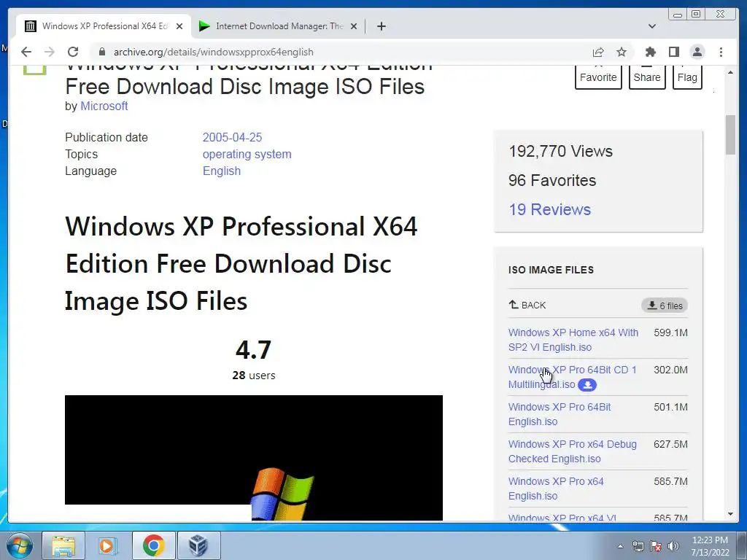Click BACK in ISO image files
This screenshot has width=747, height=560.
click(x=527, y=305)
